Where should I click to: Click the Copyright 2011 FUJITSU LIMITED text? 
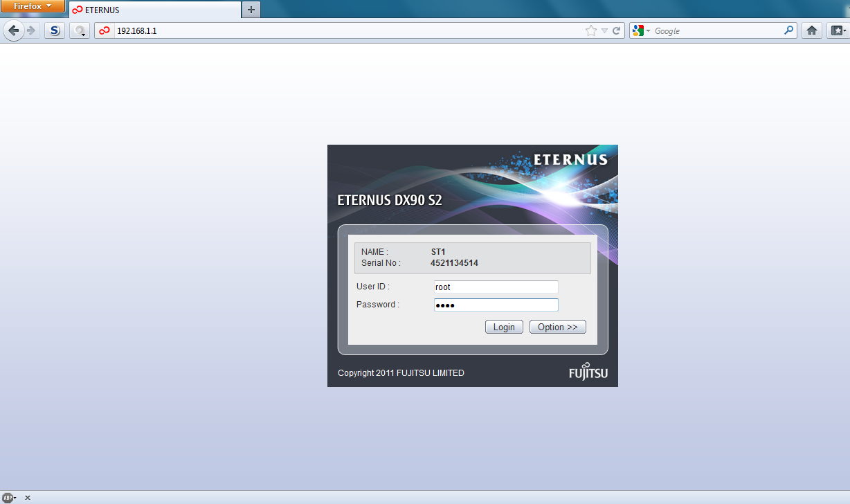(401, 373)
